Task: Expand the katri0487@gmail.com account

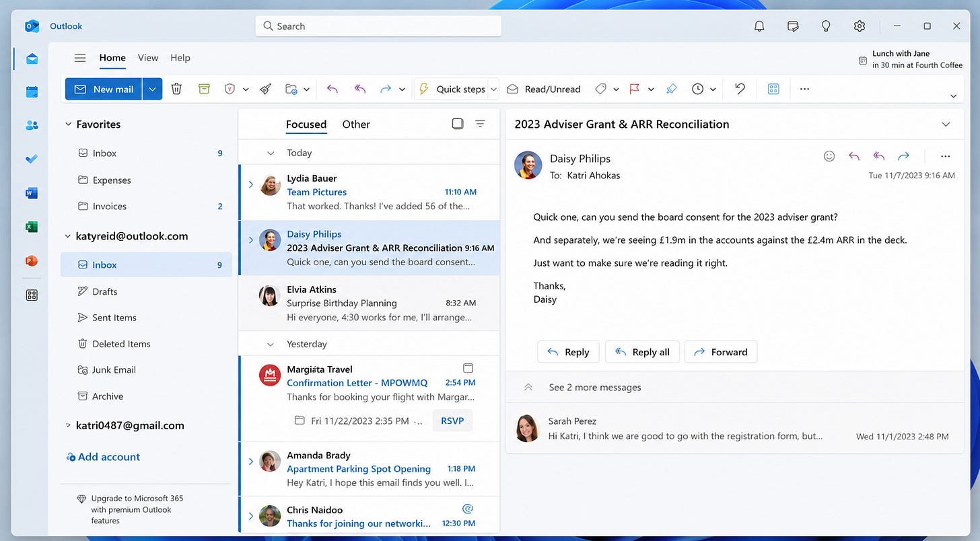Action: (x=68, y=425)
